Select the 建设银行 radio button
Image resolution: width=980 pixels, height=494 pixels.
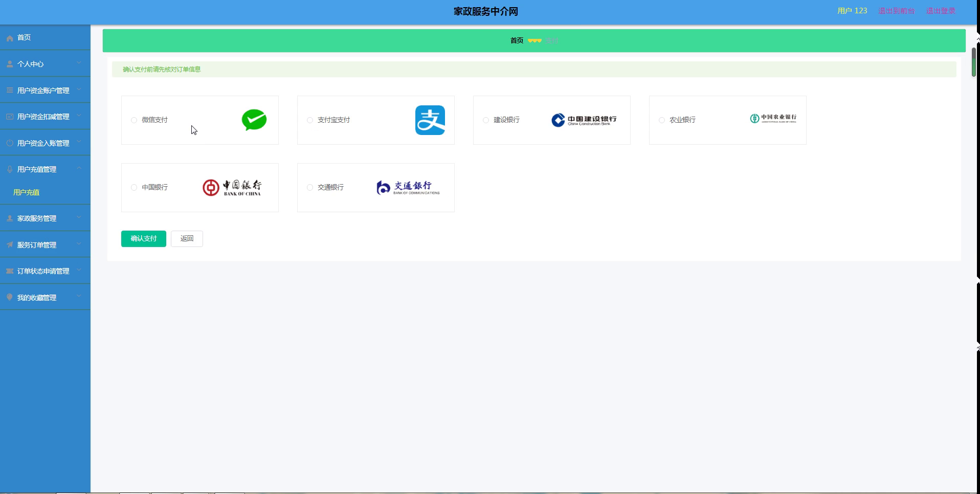tap(486, 120)
